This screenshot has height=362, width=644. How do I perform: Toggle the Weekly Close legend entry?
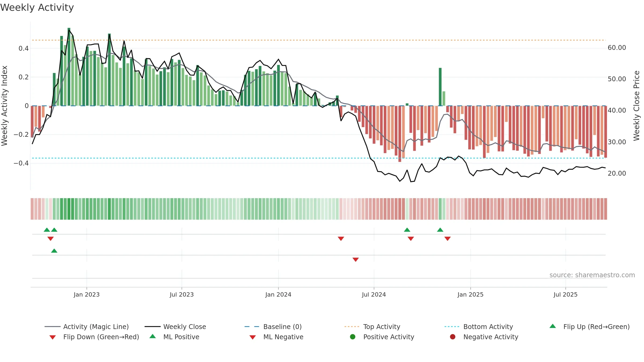pos(175,327)
